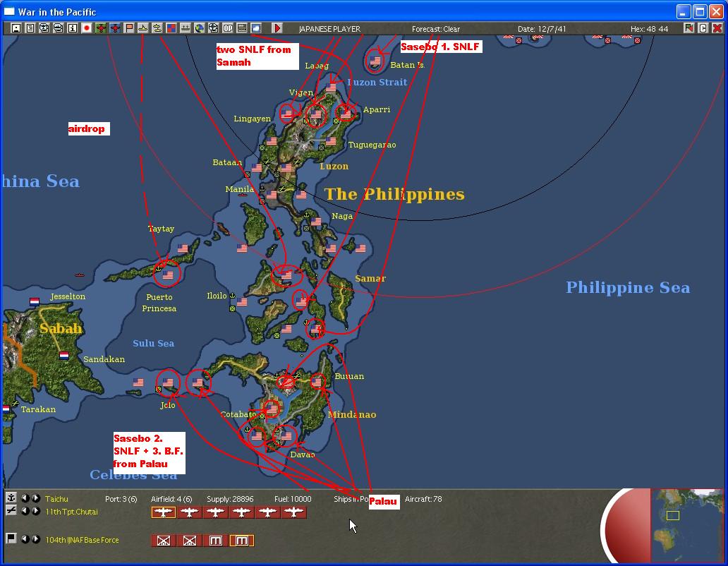Open reports via the document icon

(x=29, y=28)
